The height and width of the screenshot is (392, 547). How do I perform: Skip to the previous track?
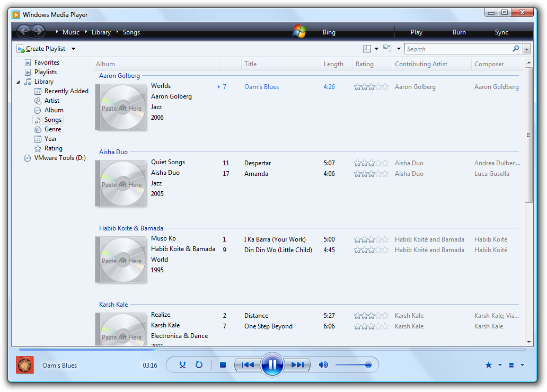click(x=248, y=365)
